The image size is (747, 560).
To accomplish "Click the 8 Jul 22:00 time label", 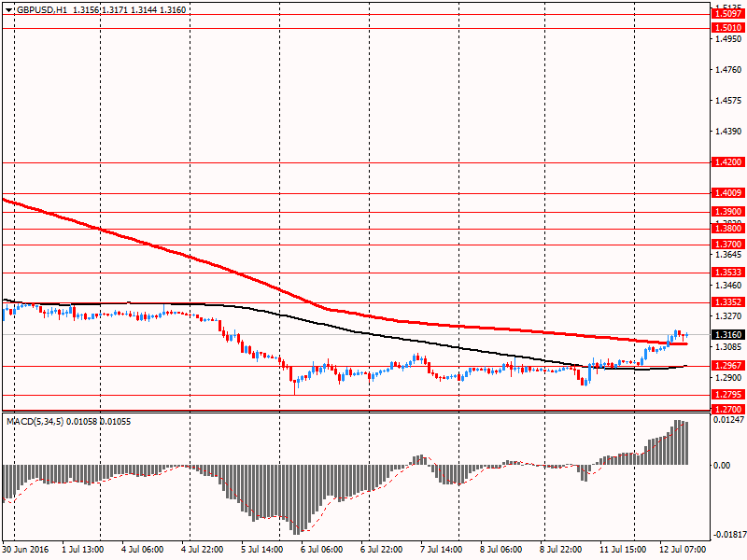I will click(x=560, y=550).
